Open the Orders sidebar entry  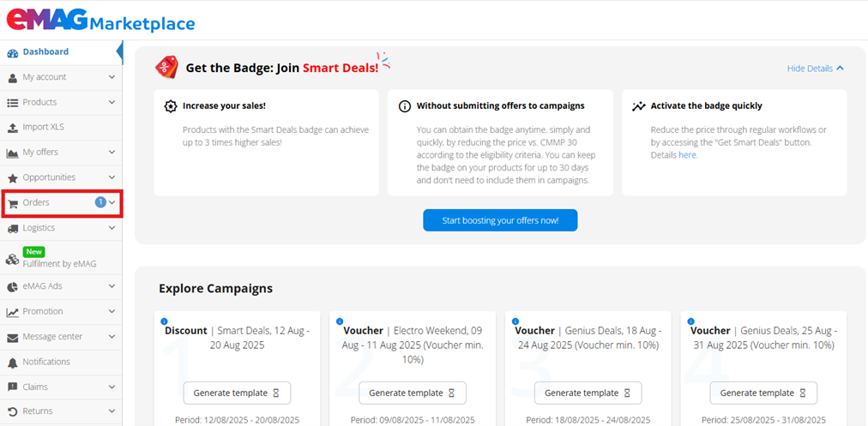pyautogui.click(x=61, y=203)
